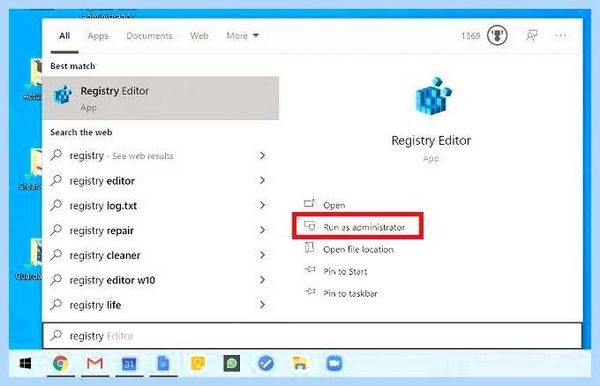Expand the registry editor w10 suggestion arrow
600x386 pixels.
(262, 280)
